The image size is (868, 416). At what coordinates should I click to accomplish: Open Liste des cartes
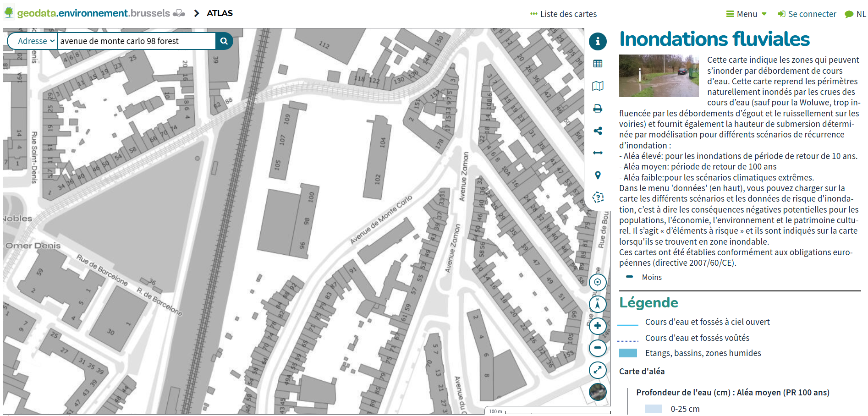click(x=563, y=14)
